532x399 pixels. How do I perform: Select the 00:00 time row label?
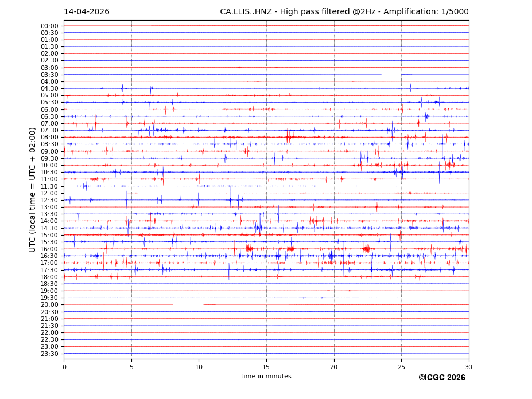click(x=49, y=26)
